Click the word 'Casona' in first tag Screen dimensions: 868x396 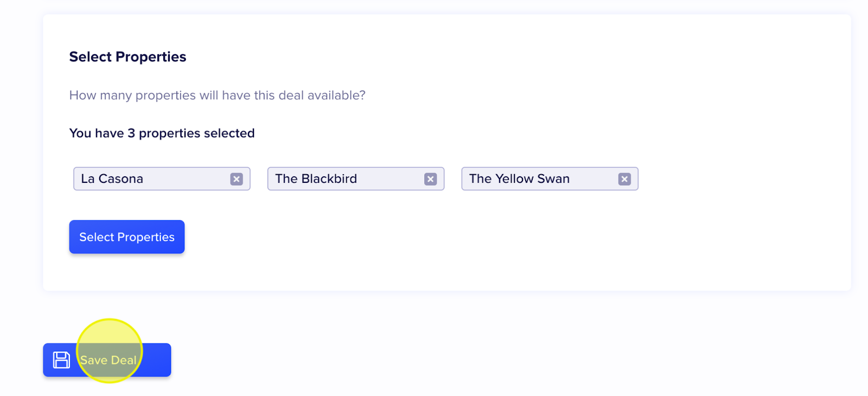[121, 179]
